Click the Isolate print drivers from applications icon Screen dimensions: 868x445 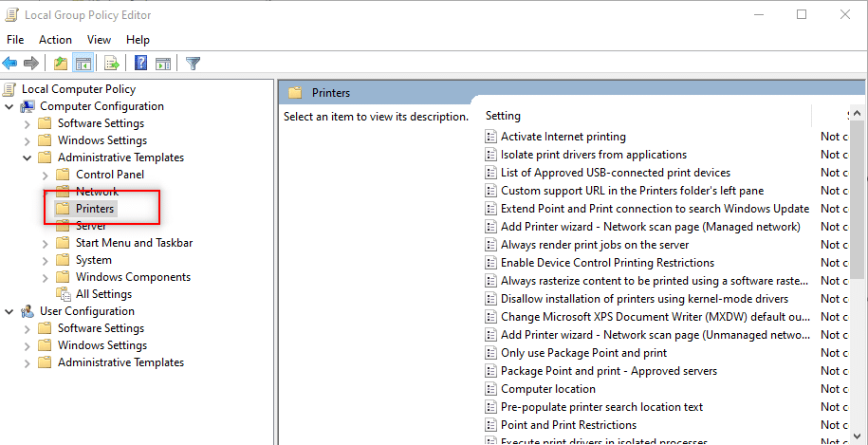coord(490,155)
